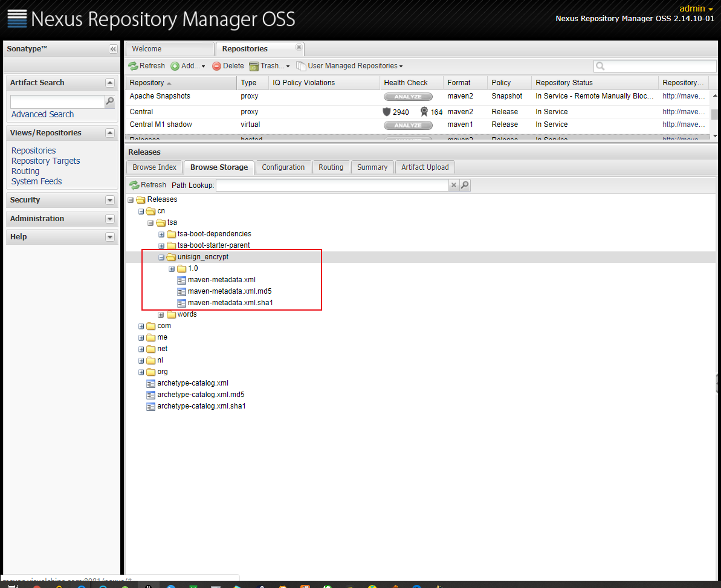Viewport: 721px width, 588px height.
Task: Open the Browse Index tab
Action: (155, 167)
